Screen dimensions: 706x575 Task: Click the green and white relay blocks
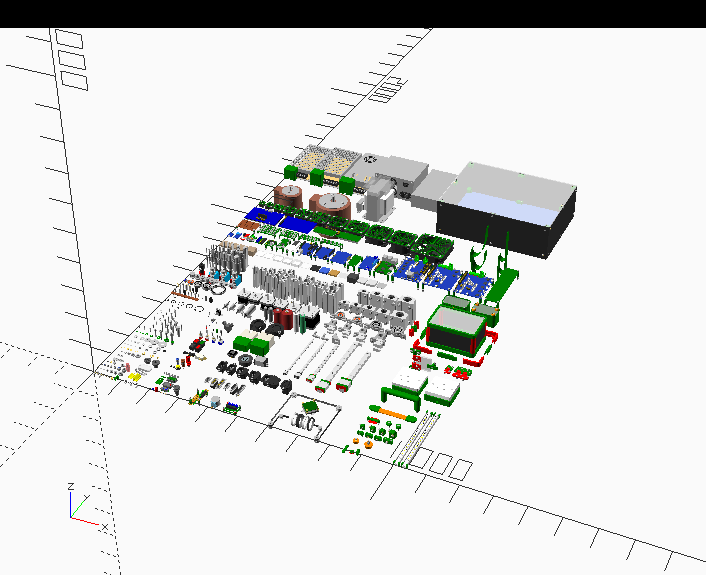(253, 346)
